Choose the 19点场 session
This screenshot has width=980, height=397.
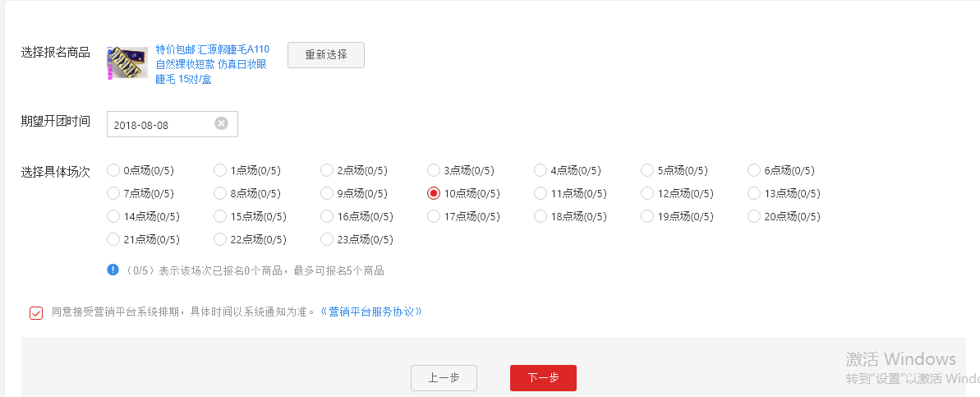647,217
